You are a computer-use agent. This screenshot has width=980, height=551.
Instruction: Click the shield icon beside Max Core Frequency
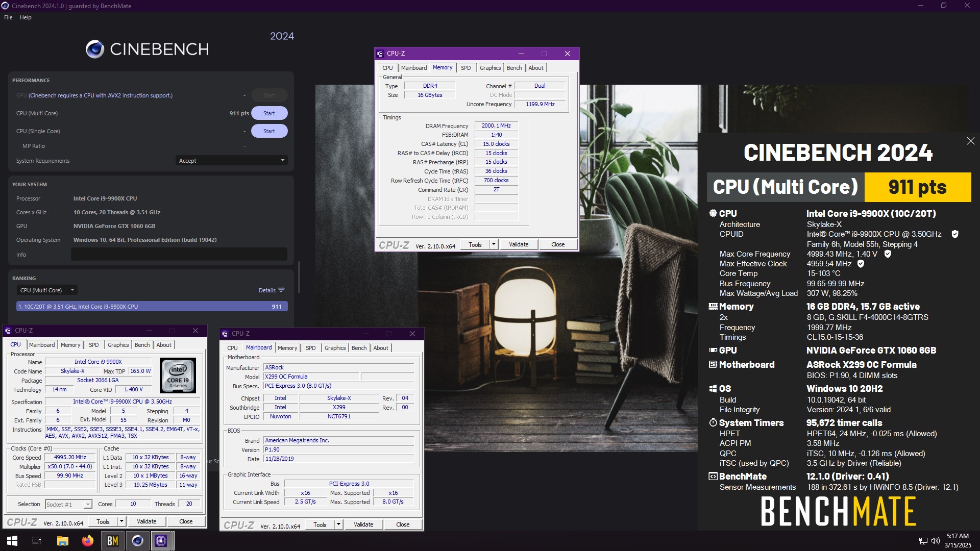click(888, 254)
